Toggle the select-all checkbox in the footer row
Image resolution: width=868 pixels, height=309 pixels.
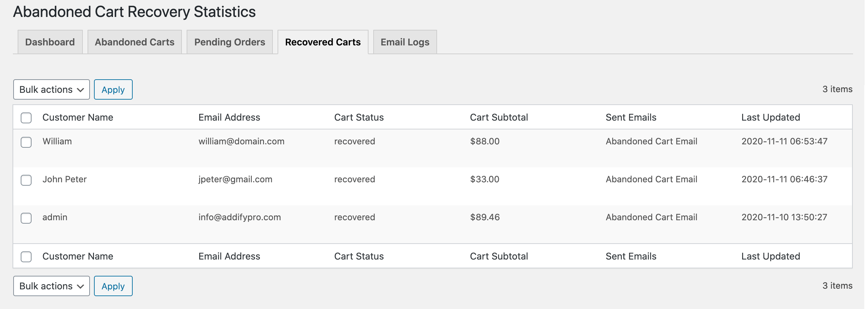[x=26, y=256]
